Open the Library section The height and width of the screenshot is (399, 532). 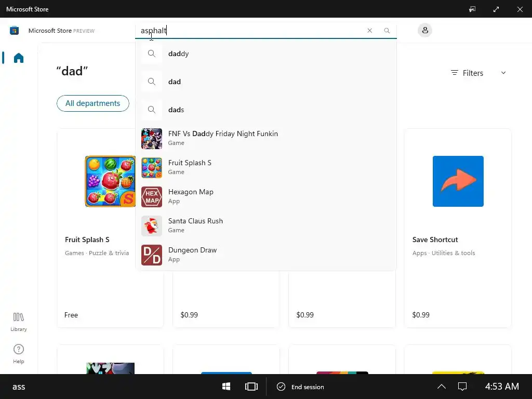[18, 322]
